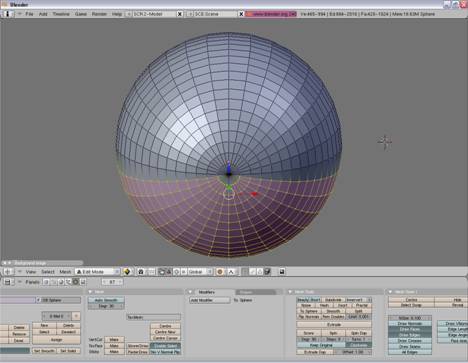Viewport: 468px width, 363px height.
Task: Toggle Auto Smooth in Mesh panel
Action: [106, 300]
